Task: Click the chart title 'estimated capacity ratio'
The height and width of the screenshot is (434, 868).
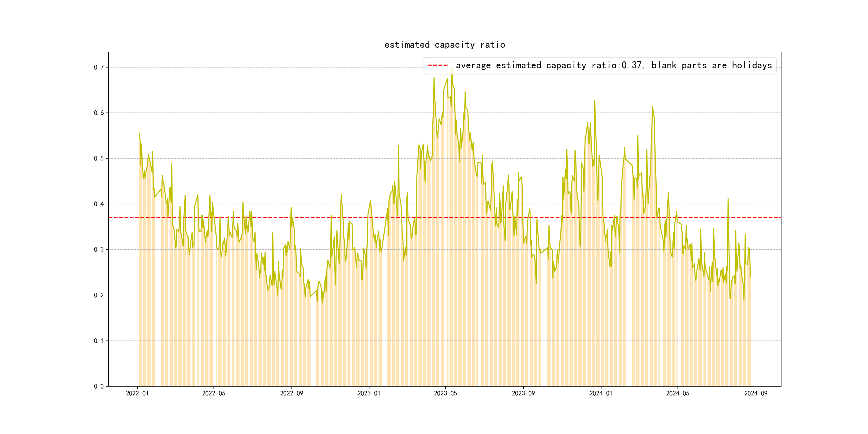Action: (x=444, y=45)
